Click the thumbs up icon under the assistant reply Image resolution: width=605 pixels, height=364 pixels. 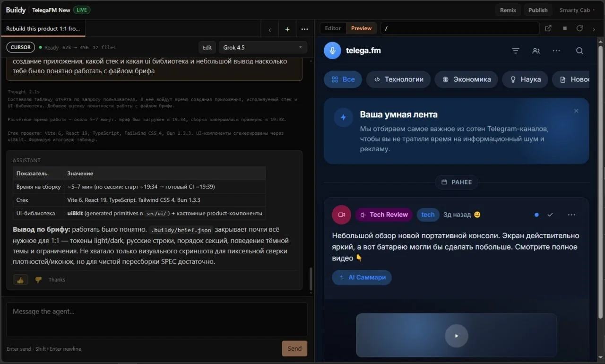pos(20,280)
